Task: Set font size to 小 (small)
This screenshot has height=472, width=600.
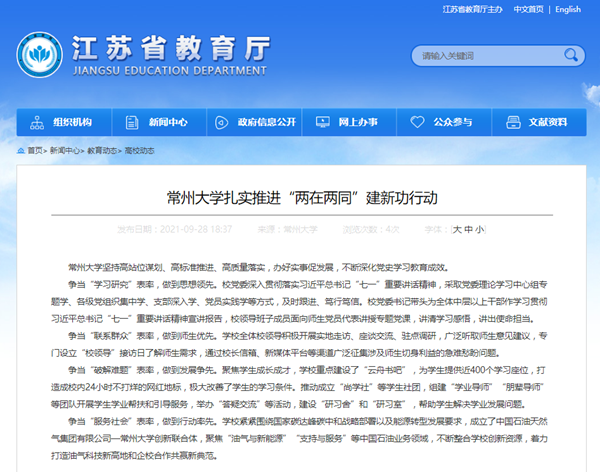Action: coord(480,229)
